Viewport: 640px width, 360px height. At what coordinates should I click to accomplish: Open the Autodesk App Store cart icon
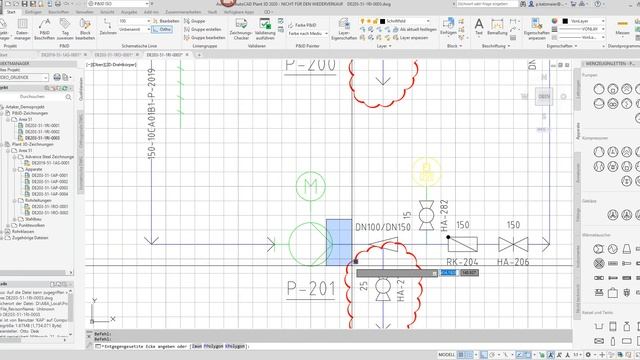573,4
